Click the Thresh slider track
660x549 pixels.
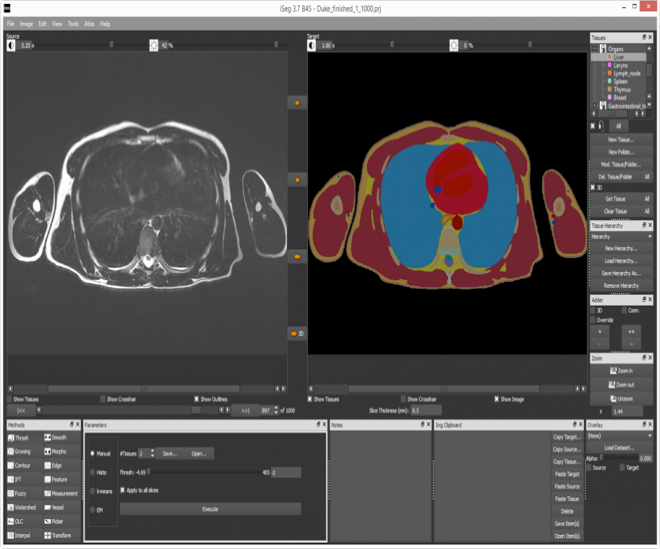pos(205,472)
